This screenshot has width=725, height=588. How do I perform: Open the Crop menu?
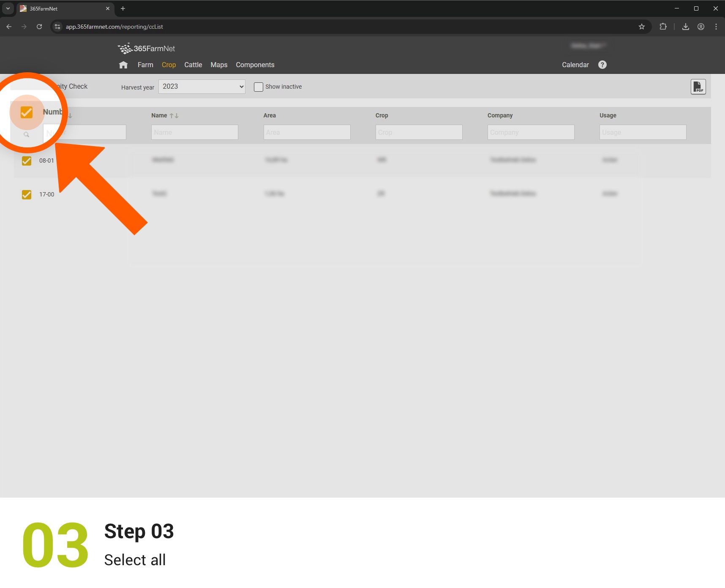pos(169,65)
